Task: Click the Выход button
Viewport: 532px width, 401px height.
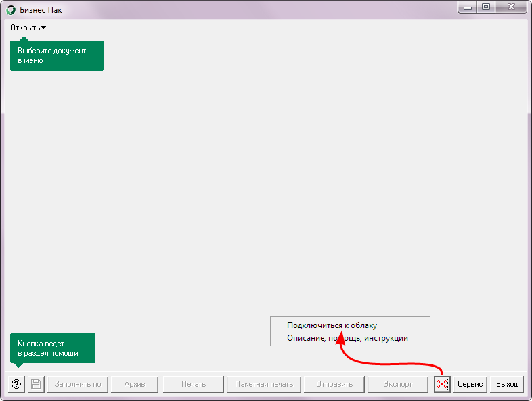Action: coord(507,384)
